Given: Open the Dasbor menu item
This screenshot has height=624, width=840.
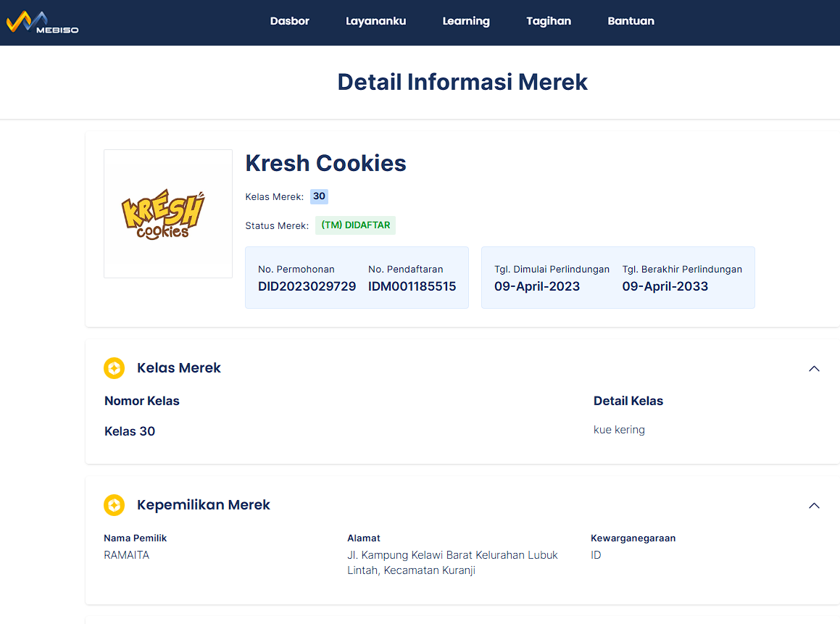Looking at the screenshot, I should point(289,22).
